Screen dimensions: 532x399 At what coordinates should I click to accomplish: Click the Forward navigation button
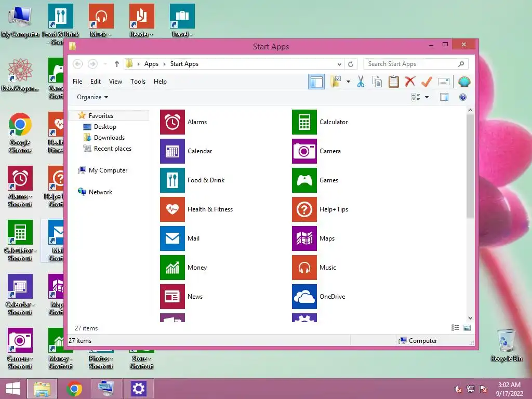[x=92, y=64]
